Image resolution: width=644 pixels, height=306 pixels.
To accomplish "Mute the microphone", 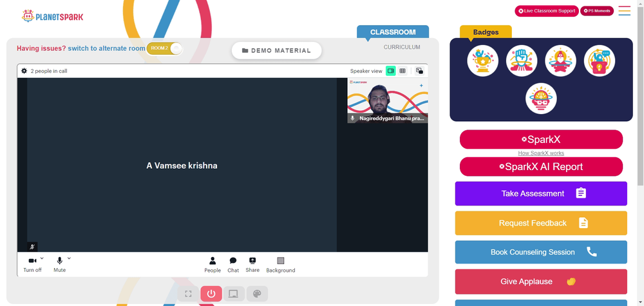I will point(59,265).
